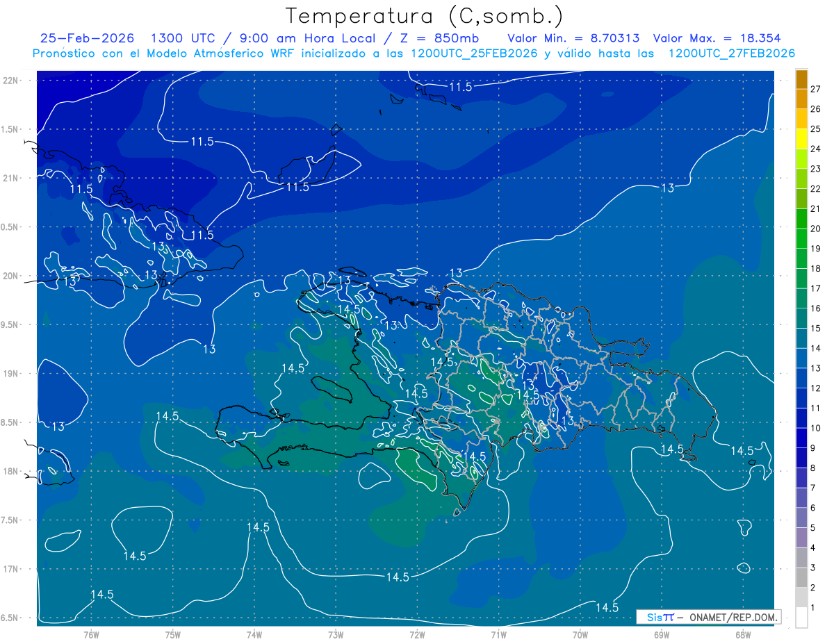Click the color scale label "12"

[x=815, y=388]
